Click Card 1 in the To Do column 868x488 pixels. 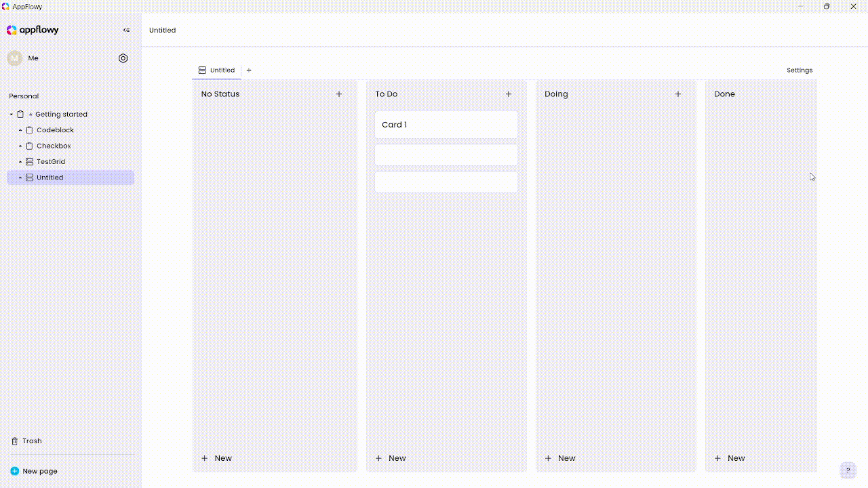[446, 125]
